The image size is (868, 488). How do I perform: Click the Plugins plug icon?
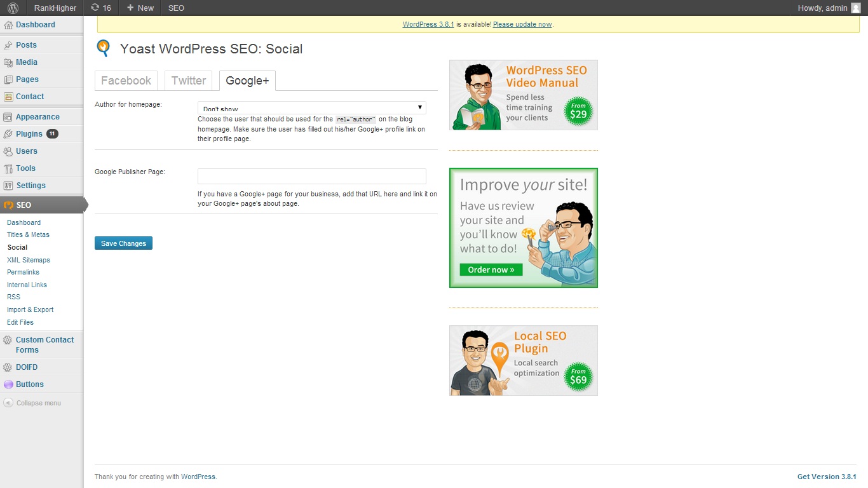click(8, 134)
